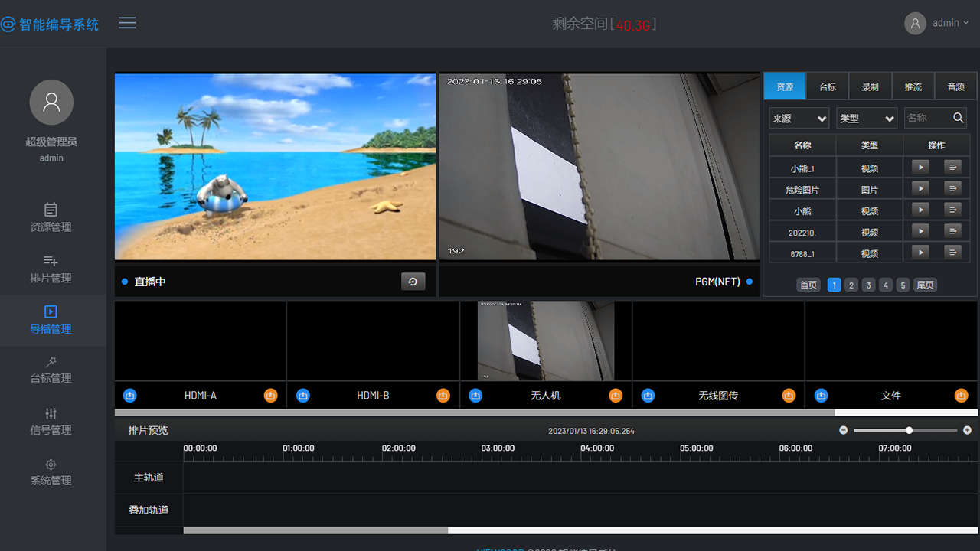Click the timeline horizontal scrollbar
980x551 pixels.
click(x=315, y=530)
